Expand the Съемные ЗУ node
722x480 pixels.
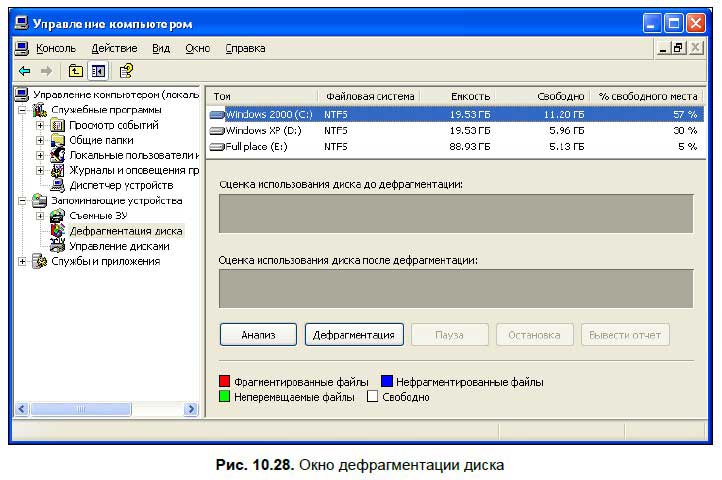[x=40, y=215]
